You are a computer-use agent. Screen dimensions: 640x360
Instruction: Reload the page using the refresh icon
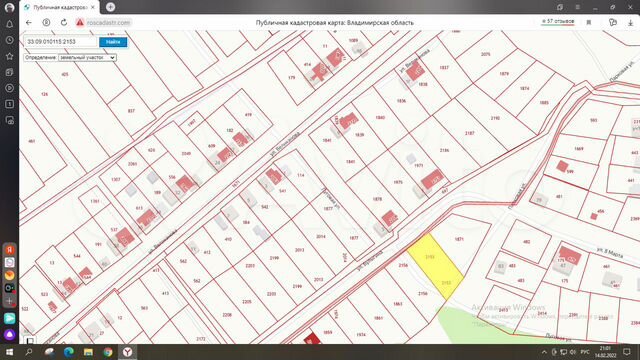[x=64, y=22]
